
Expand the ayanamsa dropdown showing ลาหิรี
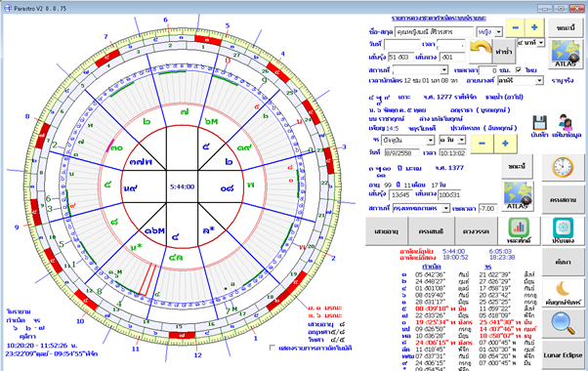point(539,81)
